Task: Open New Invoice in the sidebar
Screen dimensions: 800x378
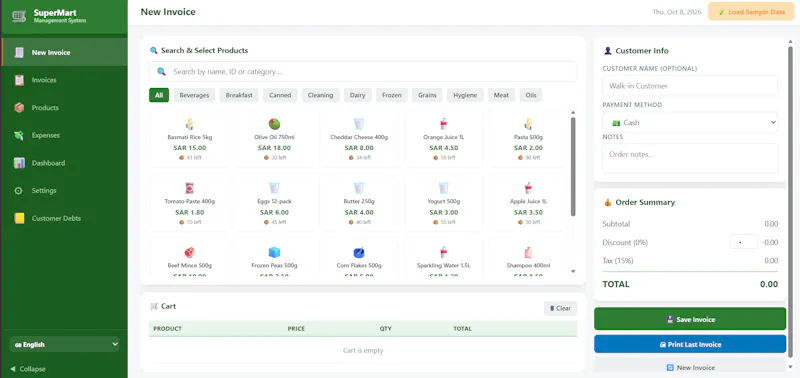Action: (x=64, y=52)
